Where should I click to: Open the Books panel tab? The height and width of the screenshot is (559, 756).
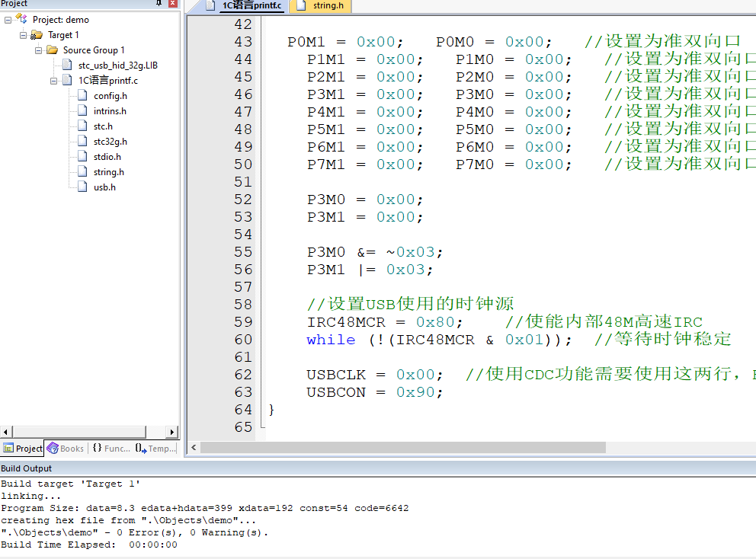65,448
